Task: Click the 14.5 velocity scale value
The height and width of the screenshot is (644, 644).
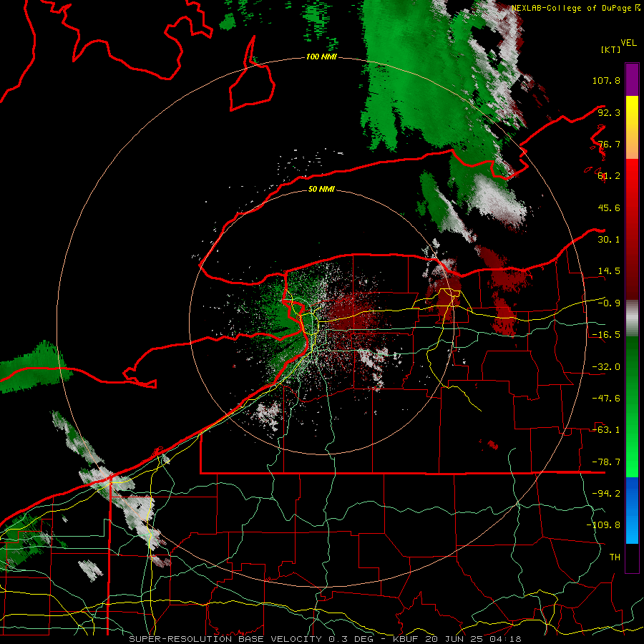Action: [x=609, y=271]
